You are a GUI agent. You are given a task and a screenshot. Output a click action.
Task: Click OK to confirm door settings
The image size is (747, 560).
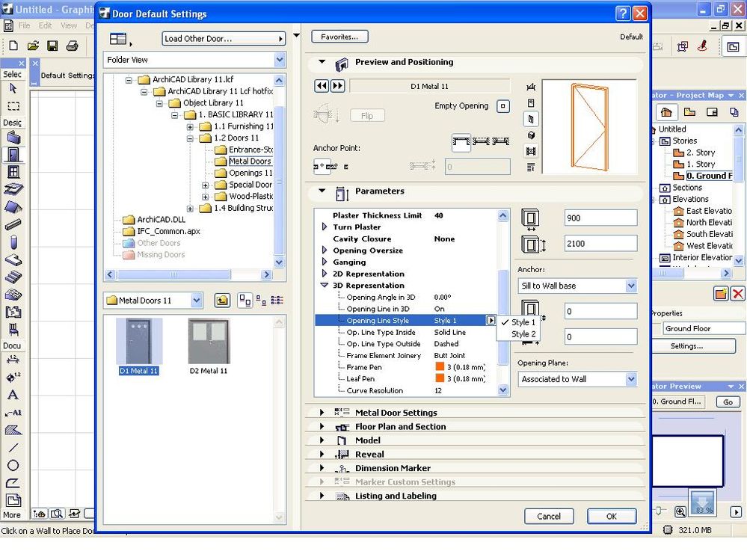click(612, 516)
